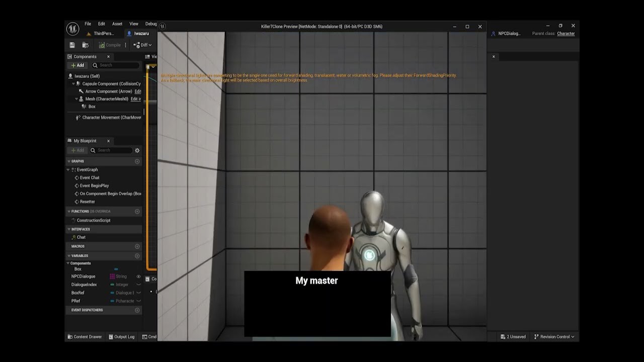Browse to asset in Content Browser icon
This screenshot has height=362, width=644.
click(86, 45)
